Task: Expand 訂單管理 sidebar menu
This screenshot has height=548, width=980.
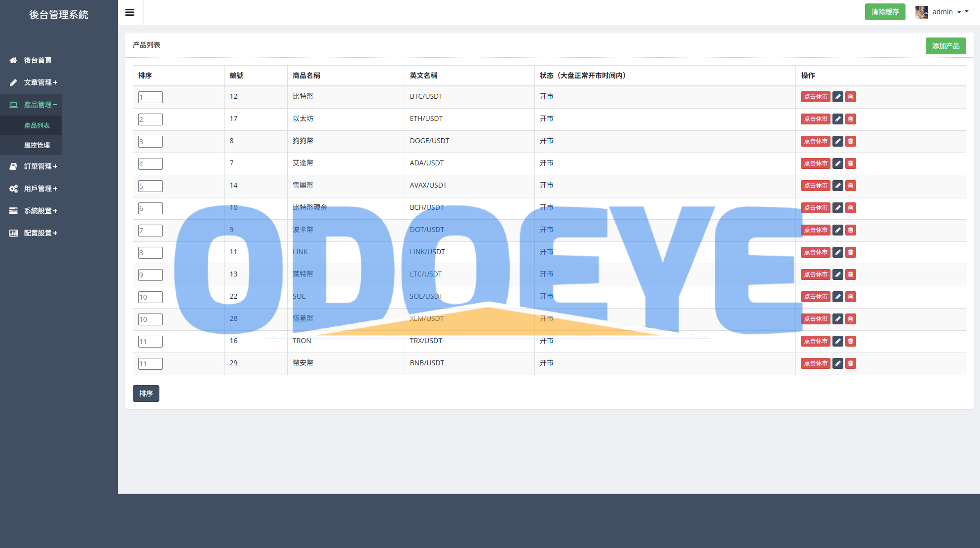Action: (x=40, y=166)
